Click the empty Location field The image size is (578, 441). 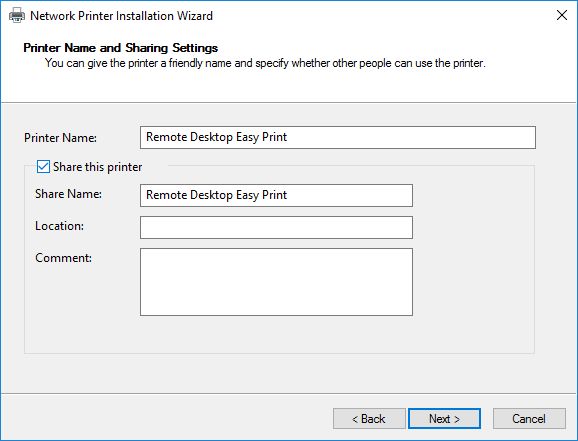(276, 228)
